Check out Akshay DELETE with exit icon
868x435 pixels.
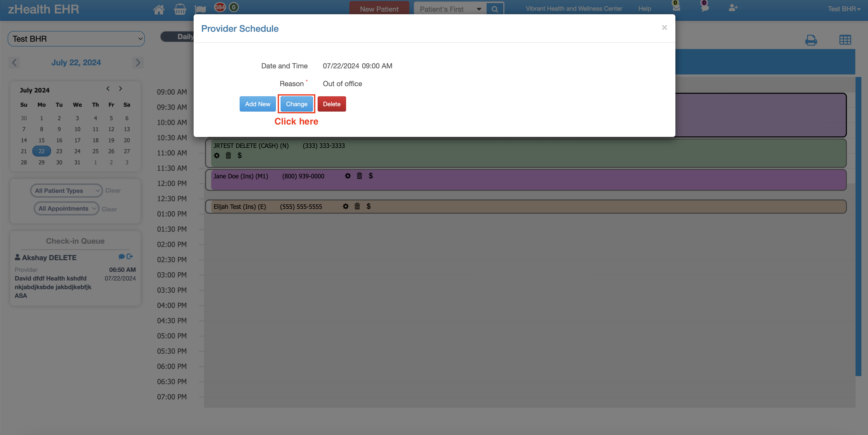pos(130,256)
